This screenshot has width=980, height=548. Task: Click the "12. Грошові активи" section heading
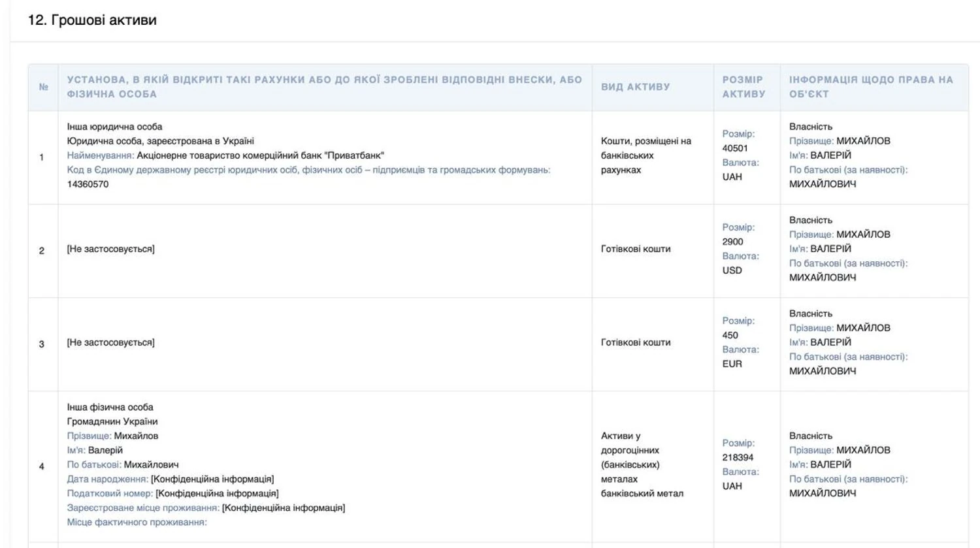pyautogui.click(x=92, y=20)
